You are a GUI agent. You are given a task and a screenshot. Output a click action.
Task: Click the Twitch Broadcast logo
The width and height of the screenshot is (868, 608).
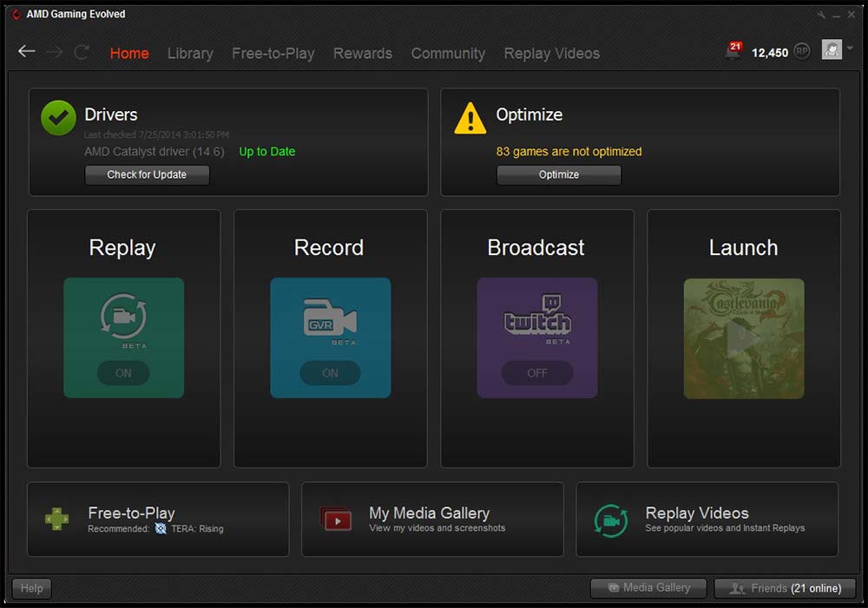[536, 318]
